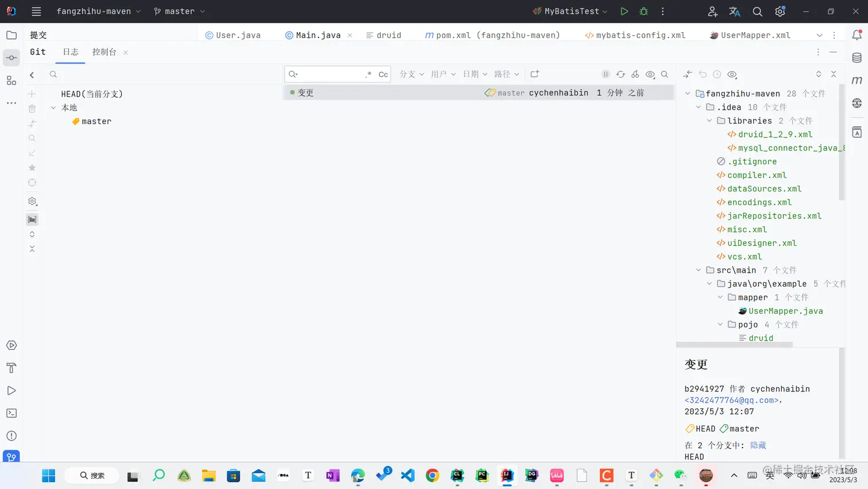Viewport: 868px width, 489px height.
Task: Collapse the src\main folder node
Action: click(x=699, y=270)
